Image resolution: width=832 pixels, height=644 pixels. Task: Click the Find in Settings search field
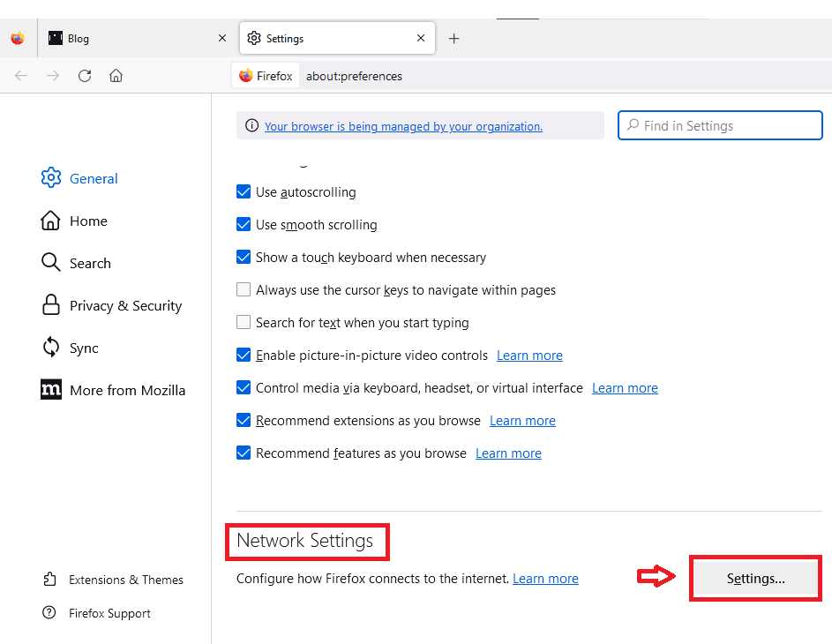[720, 125]
